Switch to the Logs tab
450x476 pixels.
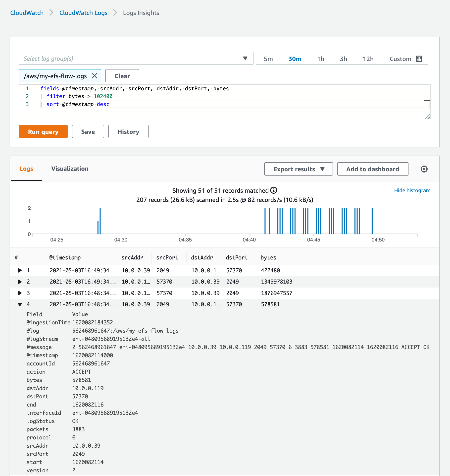(x=26, y=169)
